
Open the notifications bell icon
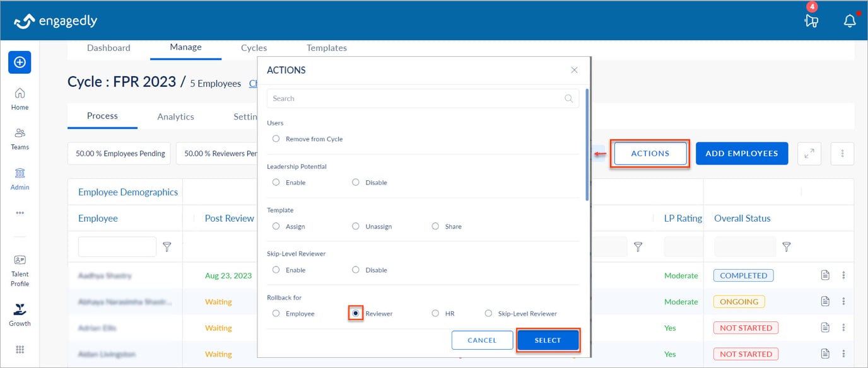tap(850, 21)
